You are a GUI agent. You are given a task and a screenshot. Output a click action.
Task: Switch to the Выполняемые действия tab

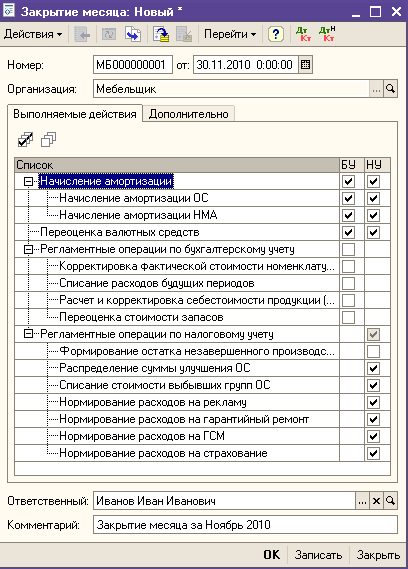75,114
